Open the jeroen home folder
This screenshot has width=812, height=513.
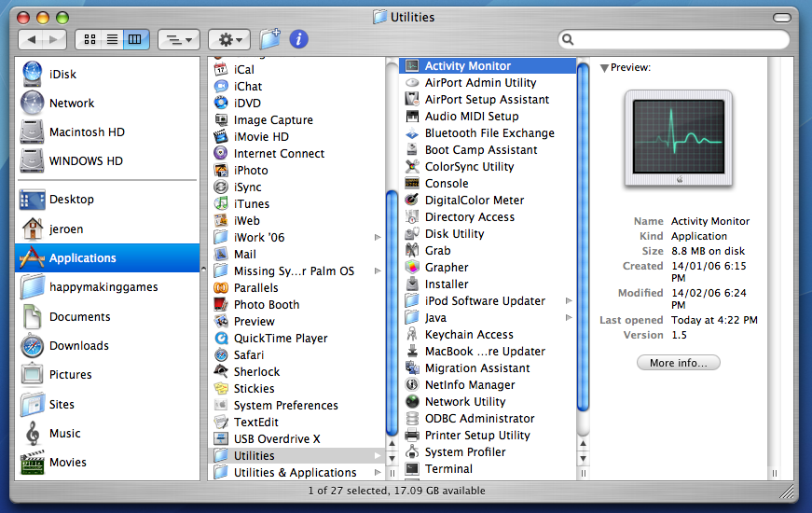click(x=107, y=229)
